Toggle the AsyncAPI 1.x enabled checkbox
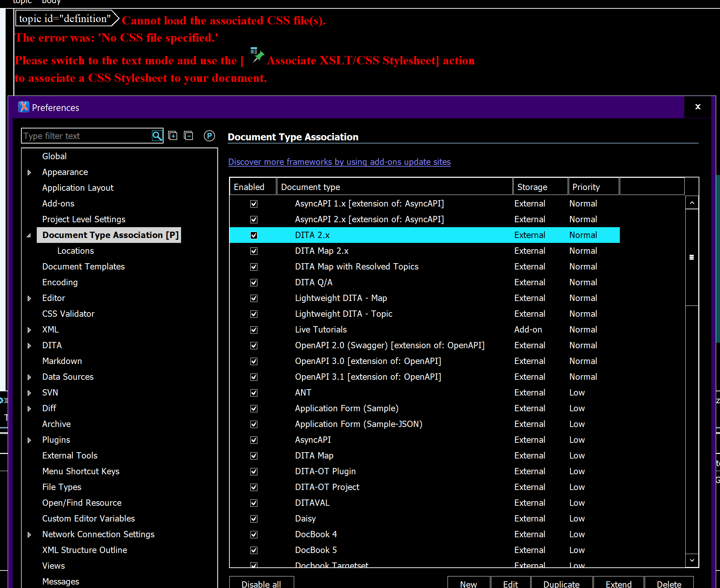The image size is (720, 588). (x=254, y=204)
